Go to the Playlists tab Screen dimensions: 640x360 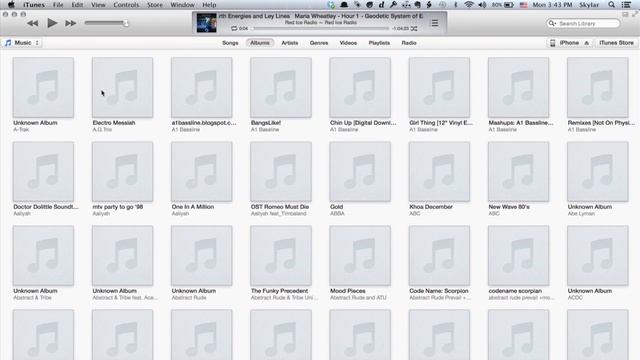pyautogui.click(x=379, y=43)
